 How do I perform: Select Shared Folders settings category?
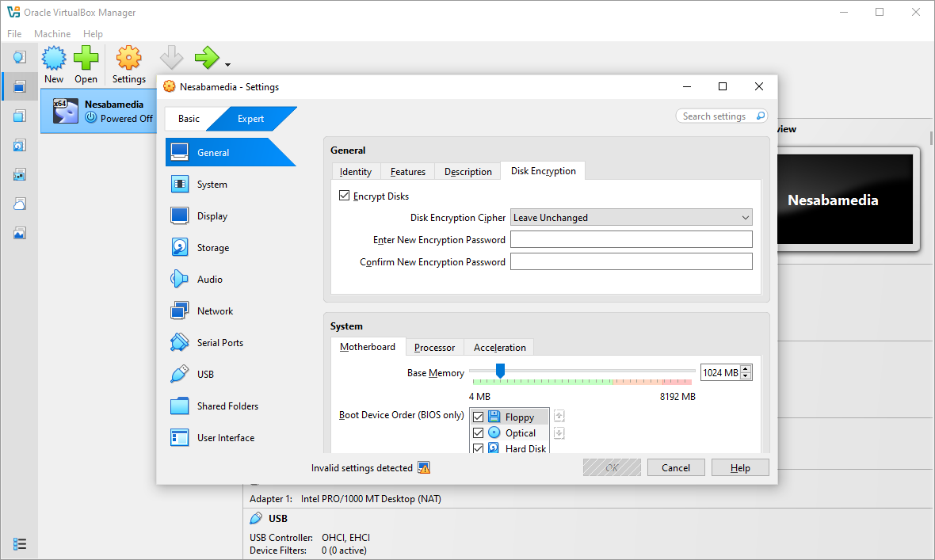(x=227, y=406)
